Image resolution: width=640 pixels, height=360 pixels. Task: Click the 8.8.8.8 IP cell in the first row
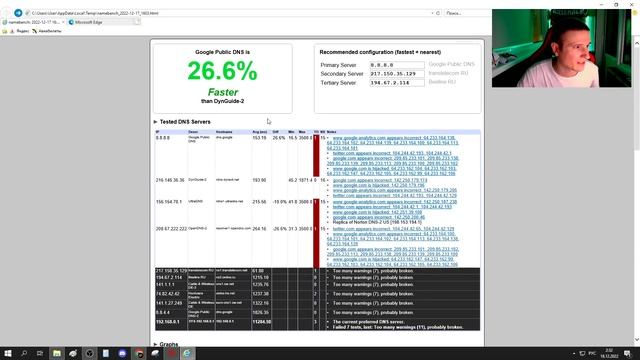coord(162,138)
